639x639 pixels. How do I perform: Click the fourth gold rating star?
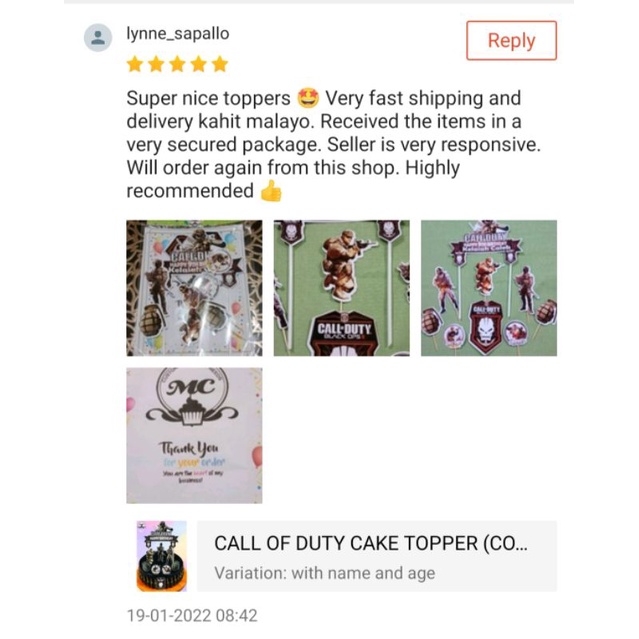pos(198,64)
